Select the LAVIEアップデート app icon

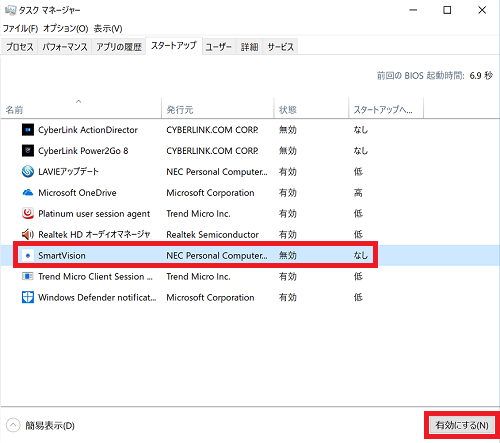coord(28,171)
